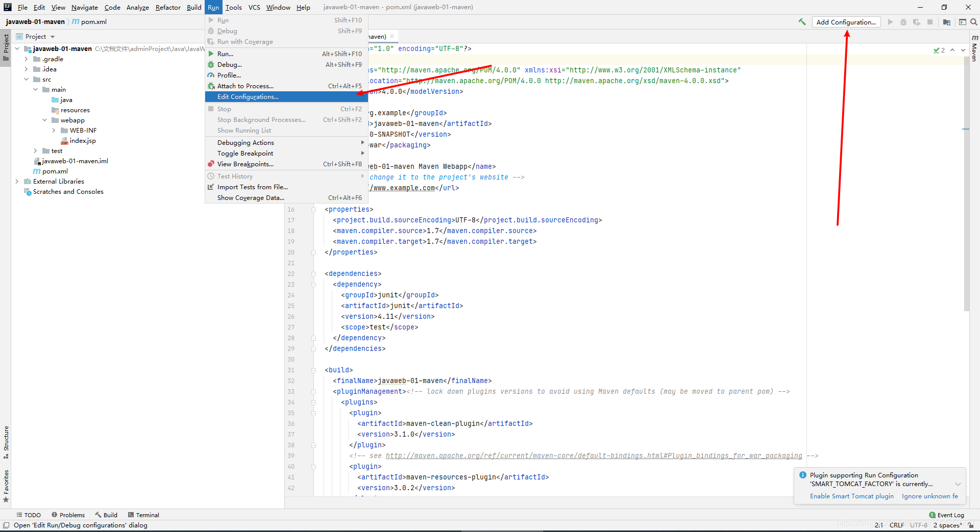Select Show Coverage Data... entry
The width and height of the screenshot is (980, 532).
[x=286, y=198]
